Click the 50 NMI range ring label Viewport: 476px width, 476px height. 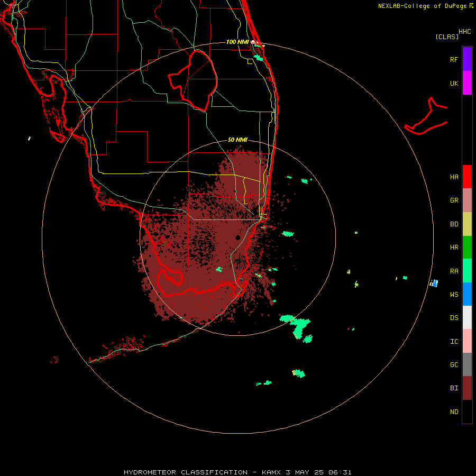coord(237,140)
